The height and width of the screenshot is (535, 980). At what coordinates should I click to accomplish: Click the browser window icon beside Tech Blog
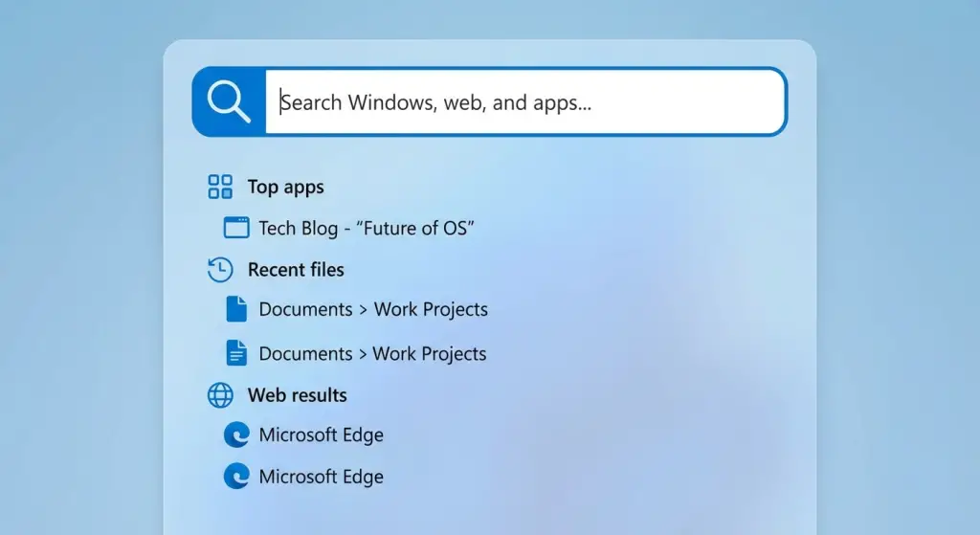235,228
